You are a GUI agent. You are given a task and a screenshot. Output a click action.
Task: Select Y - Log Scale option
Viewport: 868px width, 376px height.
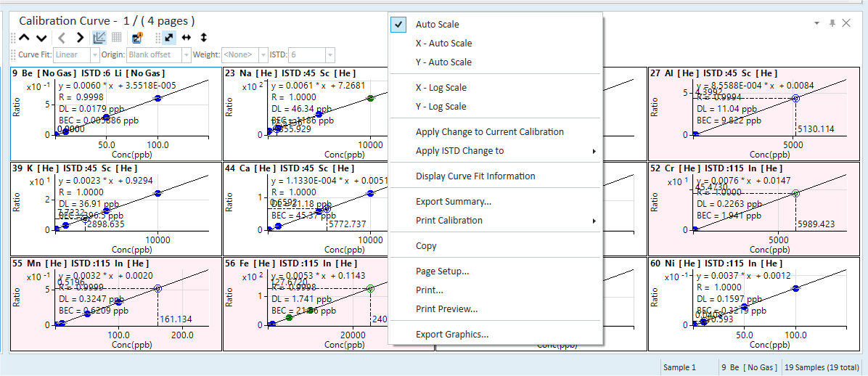[496, 106]
